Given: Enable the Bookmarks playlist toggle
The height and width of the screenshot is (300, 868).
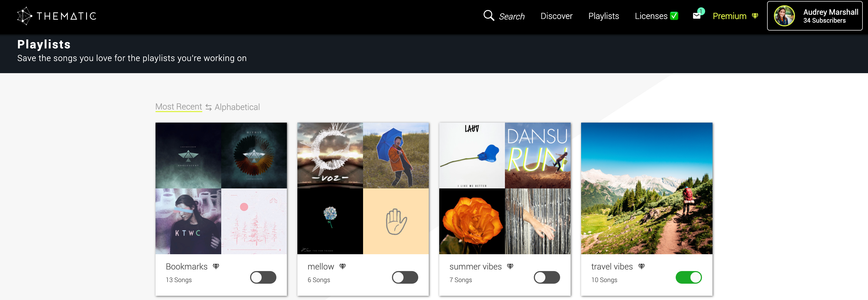Looking at the screenshot, I should [263, 277].
